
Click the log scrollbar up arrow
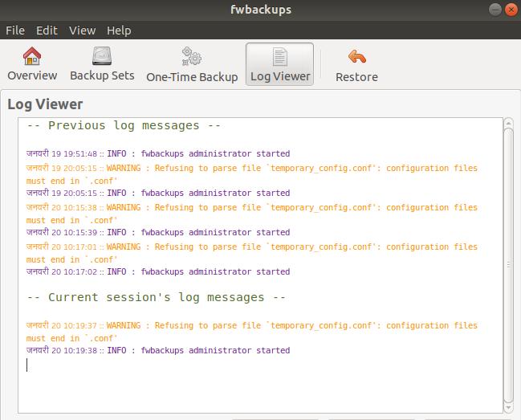coord(508,123)
